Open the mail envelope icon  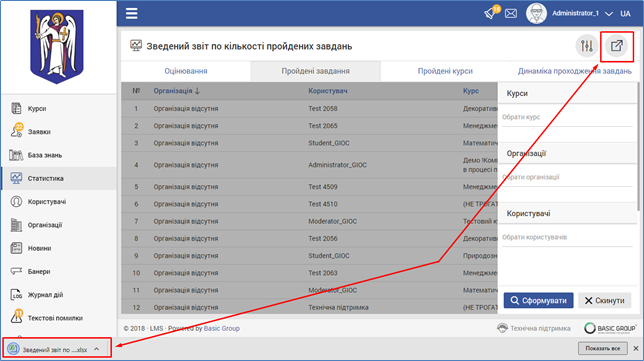(x=511, y=14)
